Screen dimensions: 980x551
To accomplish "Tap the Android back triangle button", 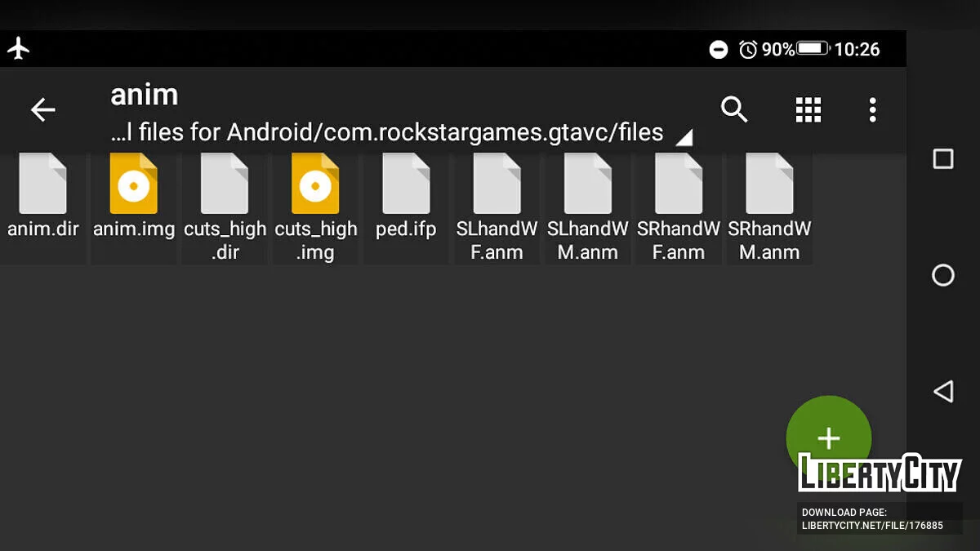I will click(943, 391).
